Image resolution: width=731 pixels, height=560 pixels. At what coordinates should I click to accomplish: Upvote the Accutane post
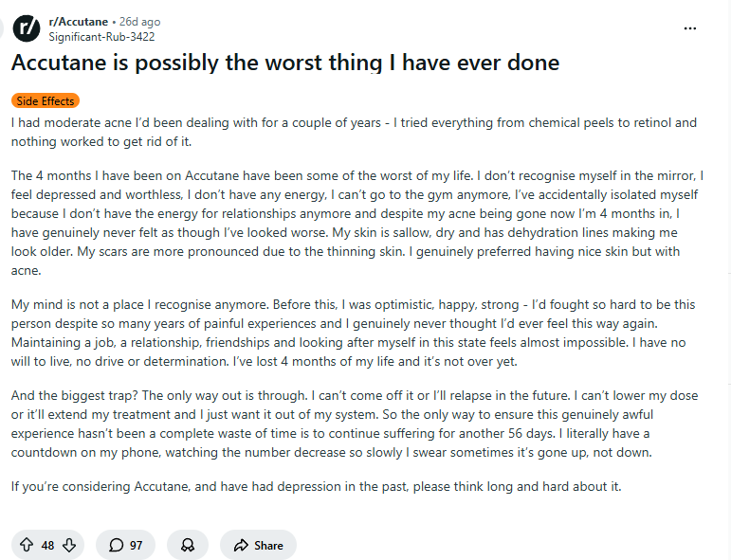click(26, 545)
